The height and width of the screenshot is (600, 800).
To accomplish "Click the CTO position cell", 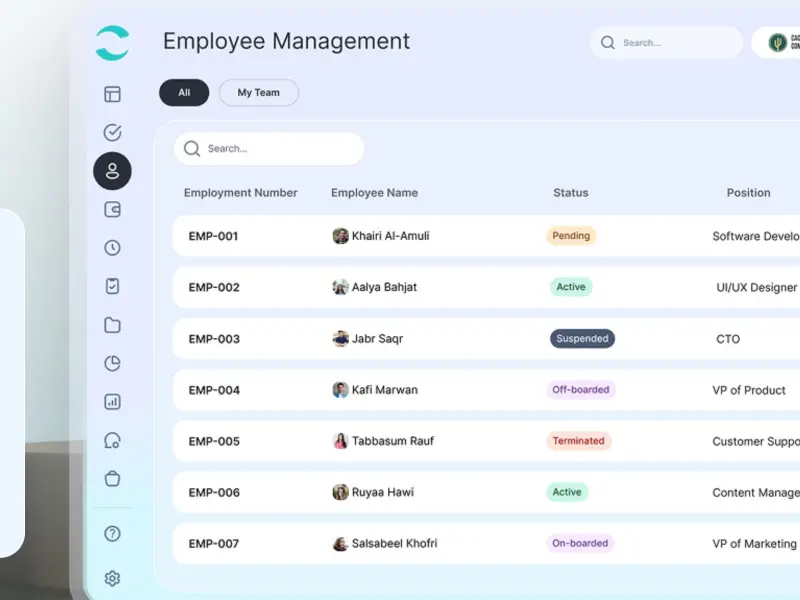I will point(728,339).
